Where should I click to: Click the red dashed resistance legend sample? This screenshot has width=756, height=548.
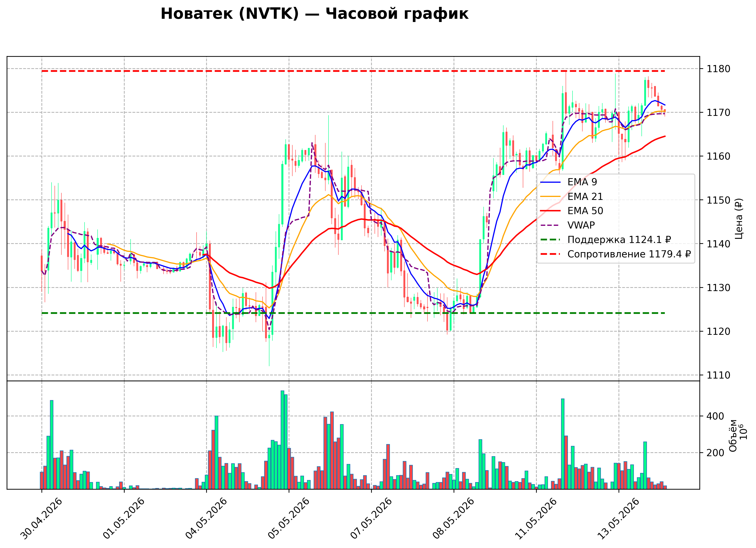click(x=550, y=254)
